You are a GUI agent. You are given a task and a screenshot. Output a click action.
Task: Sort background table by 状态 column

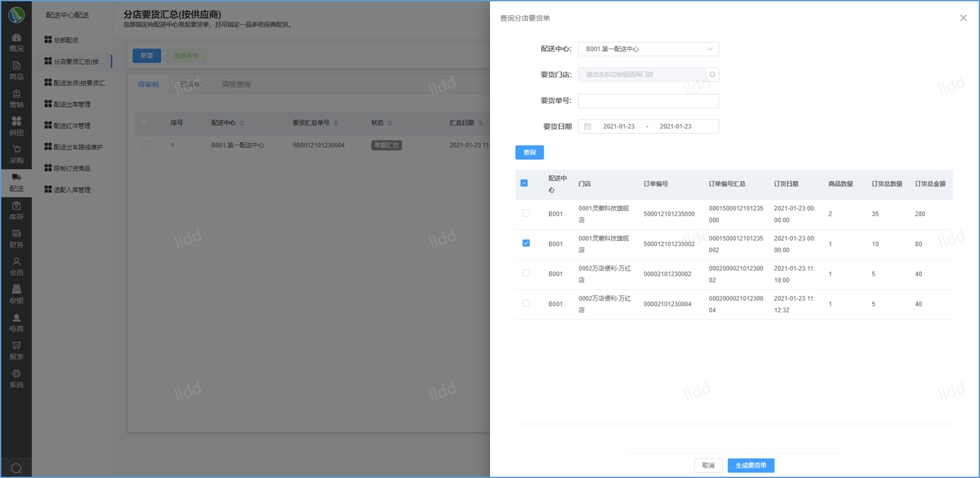tap(389, 123)
